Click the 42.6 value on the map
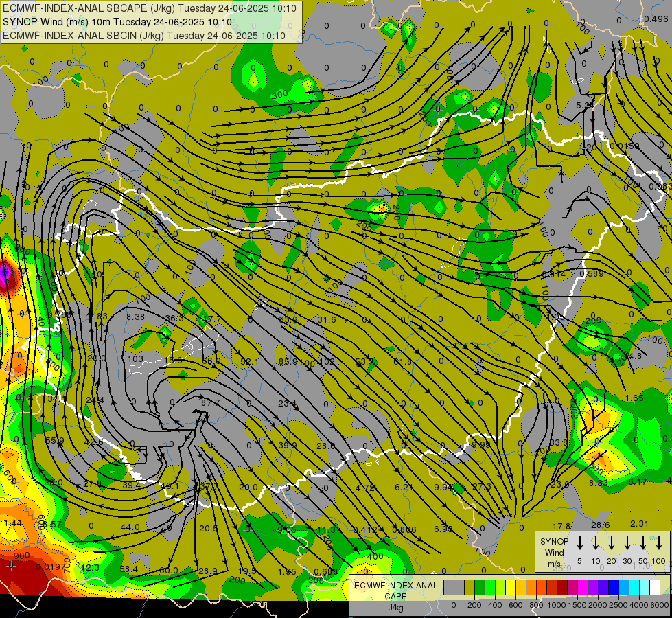Screen dimensions: 672x618 point(93,442)
